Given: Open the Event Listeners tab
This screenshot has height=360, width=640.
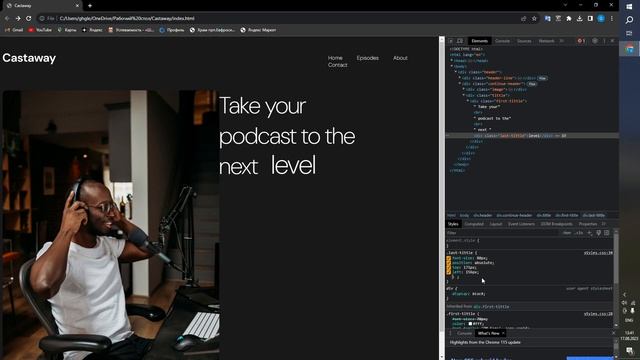Looking at the screenshot, I should coord(521,224).
